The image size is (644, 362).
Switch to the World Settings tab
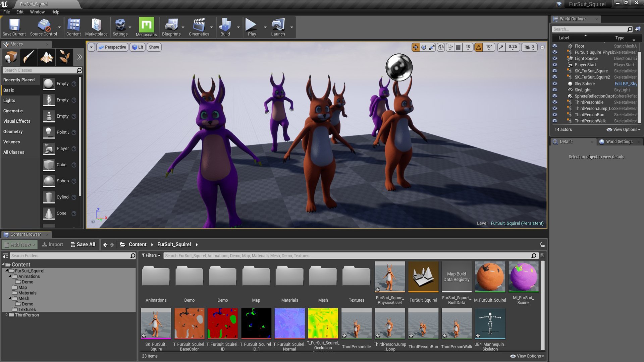tap(619, 142)
